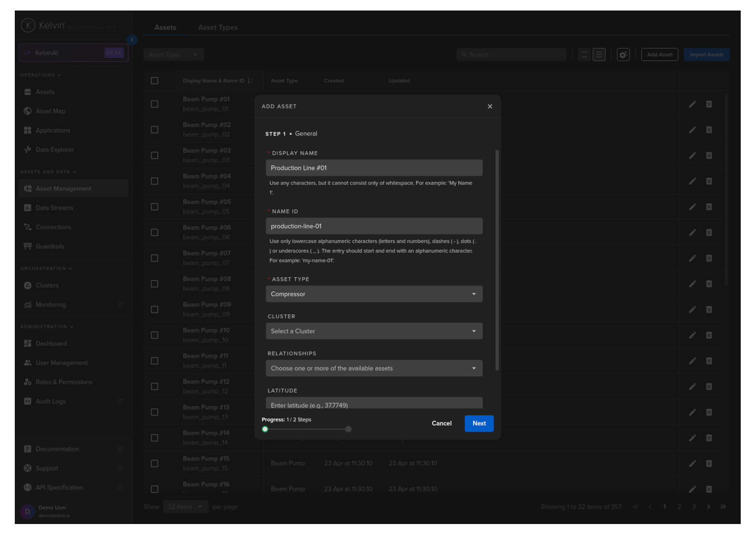
Task: Close the Add Asset dialog
Action: [x=490, y=107]
